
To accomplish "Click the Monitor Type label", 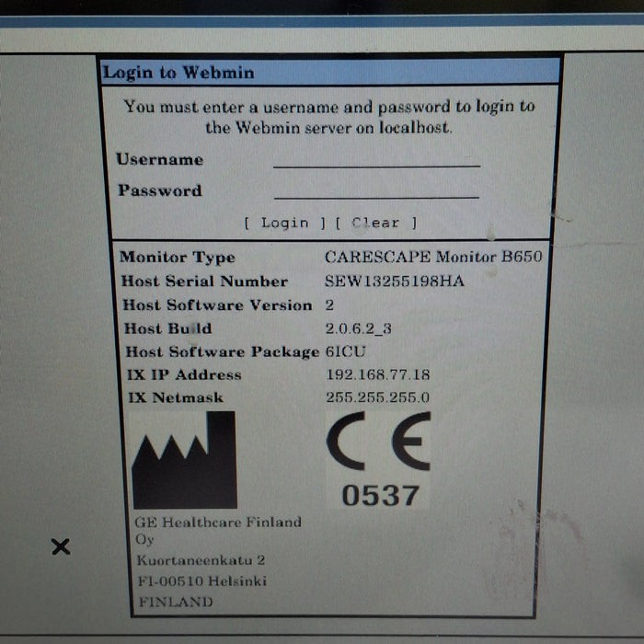I will pyautogui.click(x=178, y=258).
